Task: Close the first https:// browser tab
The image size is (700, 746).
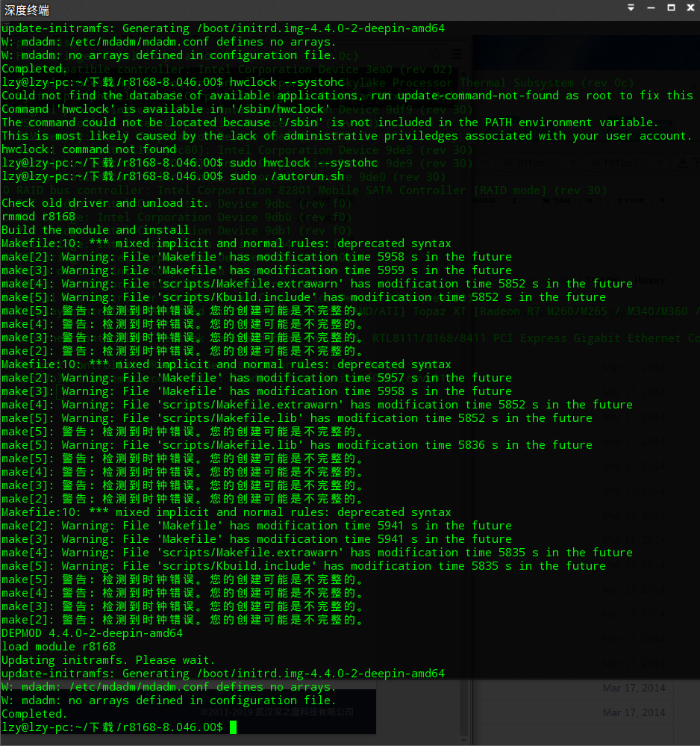Action: [x=573, y=164]
